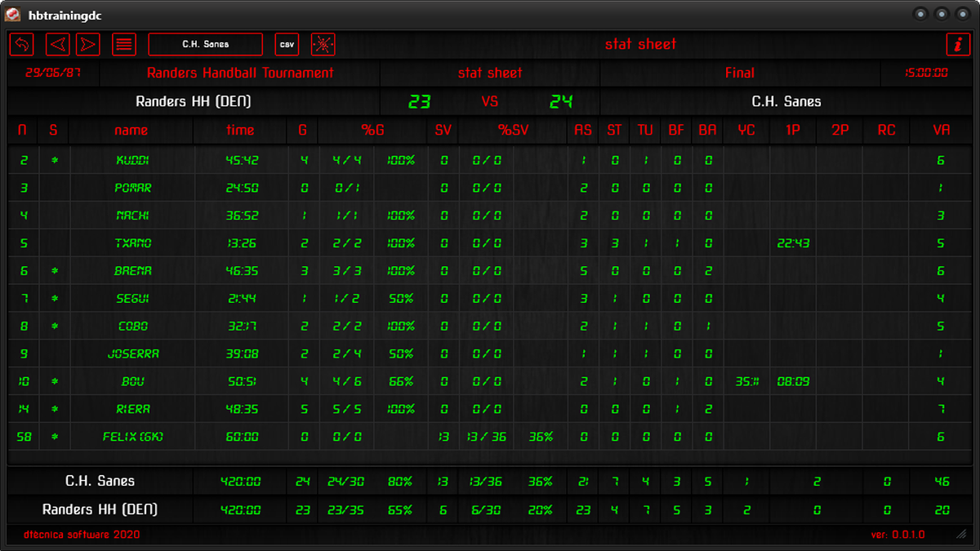Click the Randers HH (DEN) totals row label
The width and height of the screenshot is (980, 551).
(100, 509)
